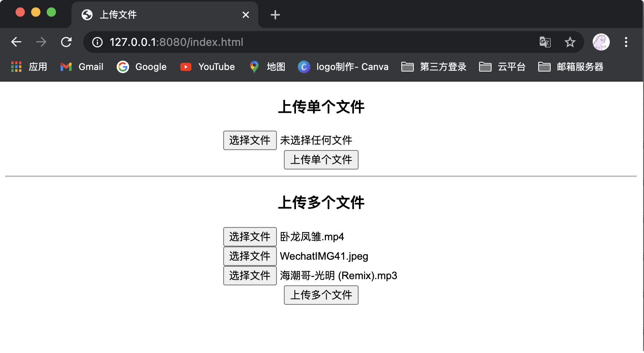Click the browser back arrow
This screenshot has height=353, width=644.
(16, 42)
